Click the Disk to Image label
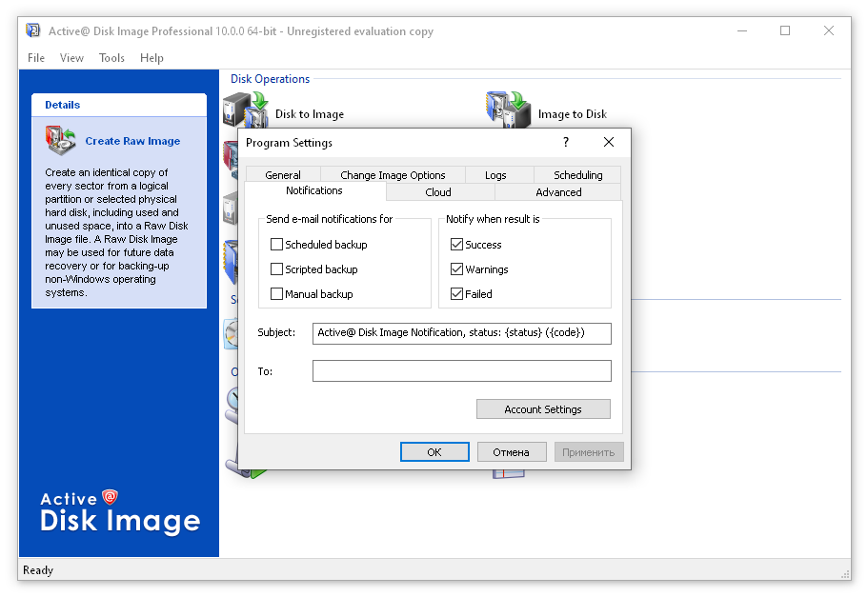 [x=310, y=114]
